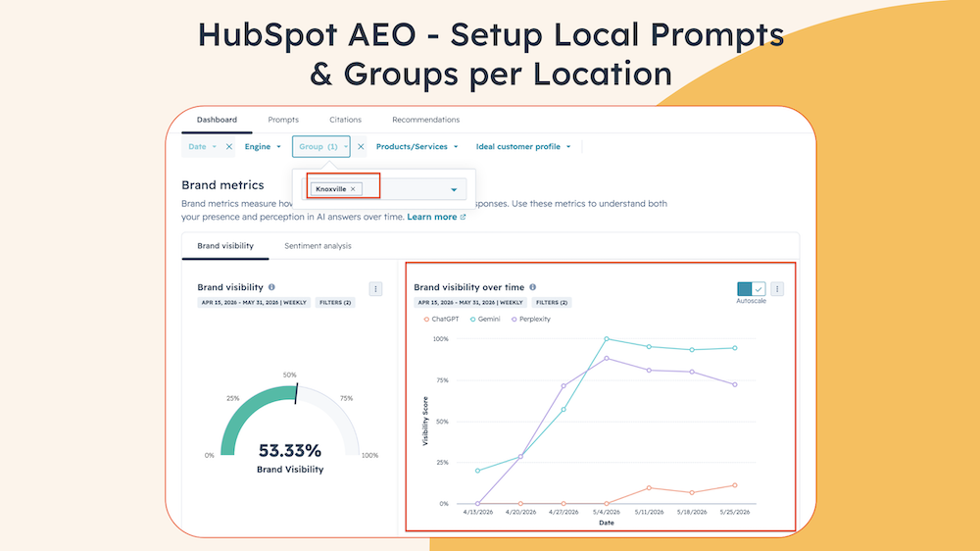Click the 53.33% Brand Visibility value
This screenshot has height=551, width=980.
point(289,450)
